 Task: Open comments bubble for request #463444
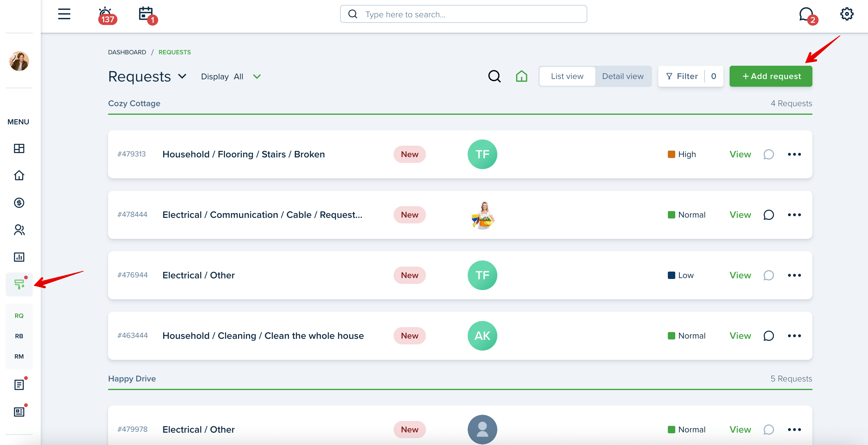(x=768, y=335)
